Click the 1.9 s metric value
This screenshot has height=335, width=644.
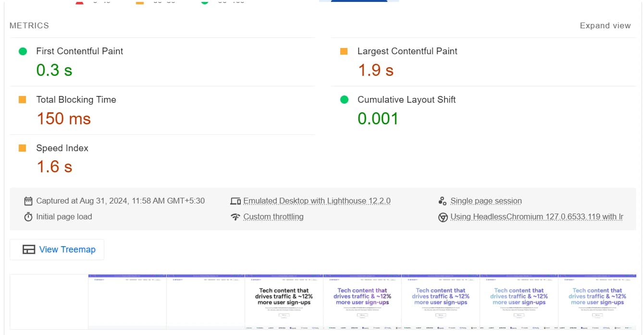pos(376,71)
